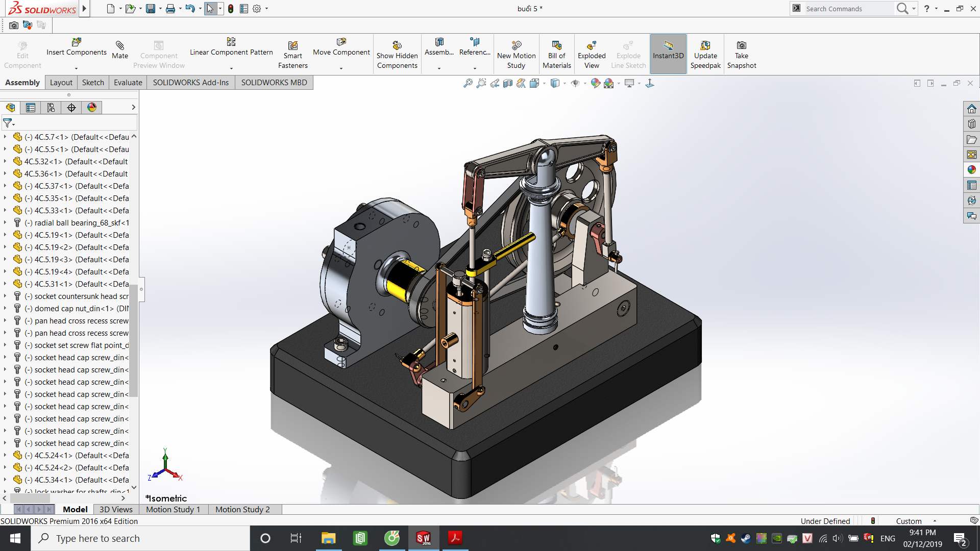Select Move Component tool
The width and height of the screenshot is (980, 551).
click(x=341, y=47)
